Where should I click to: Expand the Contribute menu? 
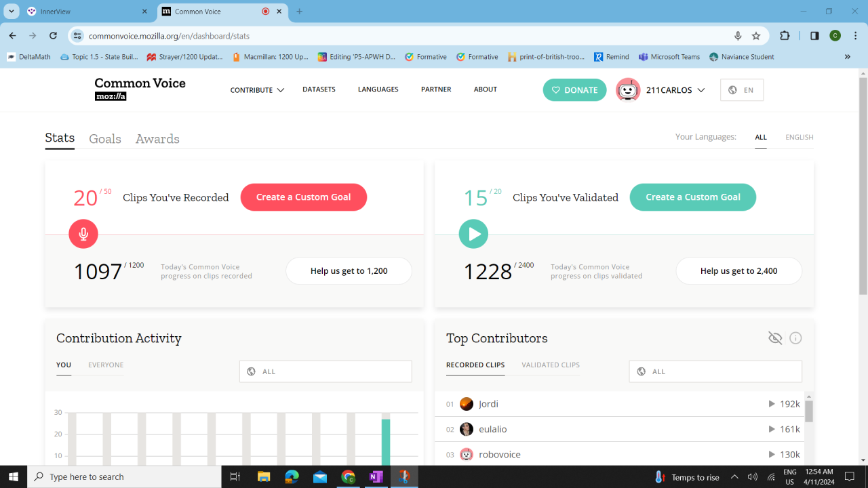(257, 90)
